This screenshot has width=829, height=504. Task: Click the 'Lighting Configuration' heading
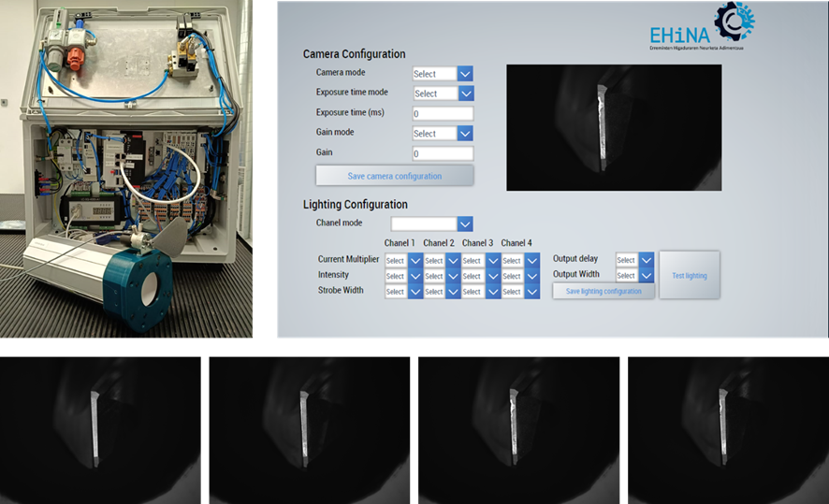356,205
